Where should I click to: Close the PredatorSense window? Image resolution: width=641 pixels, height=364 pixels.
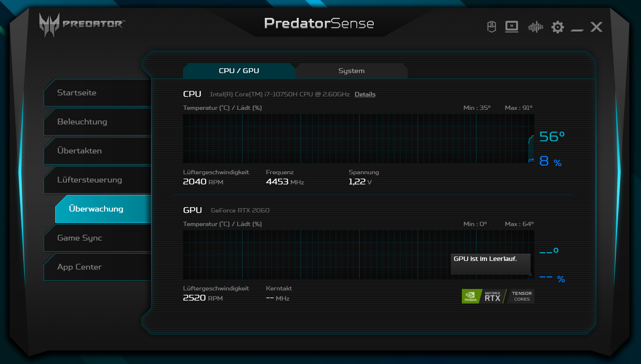click(596, 27)
